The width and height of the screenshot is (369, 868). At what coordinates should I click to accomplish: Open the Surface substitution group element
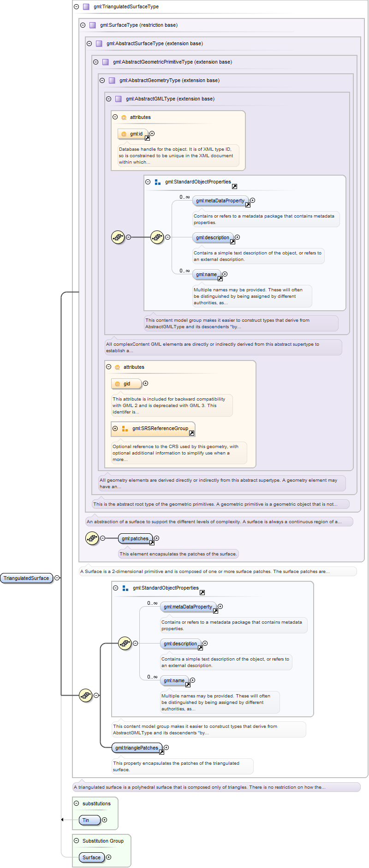[92, 857]
